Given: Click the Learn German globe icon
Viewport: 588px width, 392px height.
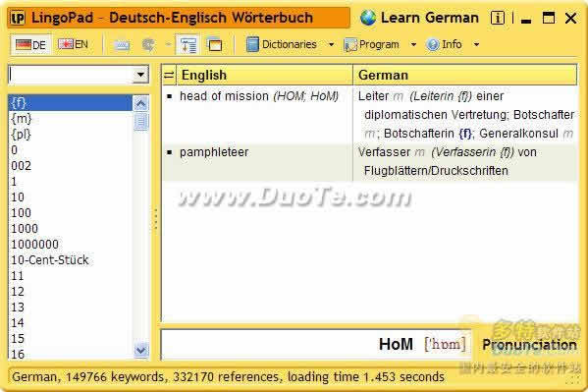Looking at the screenshot, I should [368, 18].
